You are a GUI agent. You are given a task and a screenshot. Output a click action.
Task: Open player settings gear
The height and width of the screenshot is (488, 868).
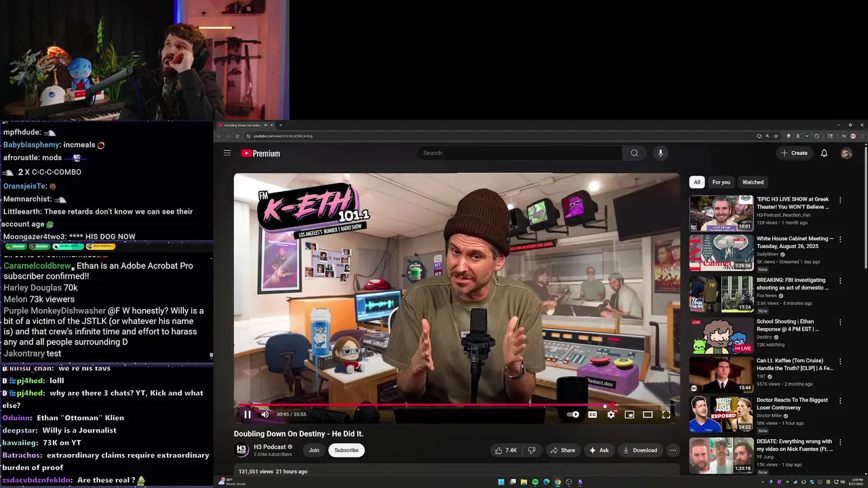point(611,414)
